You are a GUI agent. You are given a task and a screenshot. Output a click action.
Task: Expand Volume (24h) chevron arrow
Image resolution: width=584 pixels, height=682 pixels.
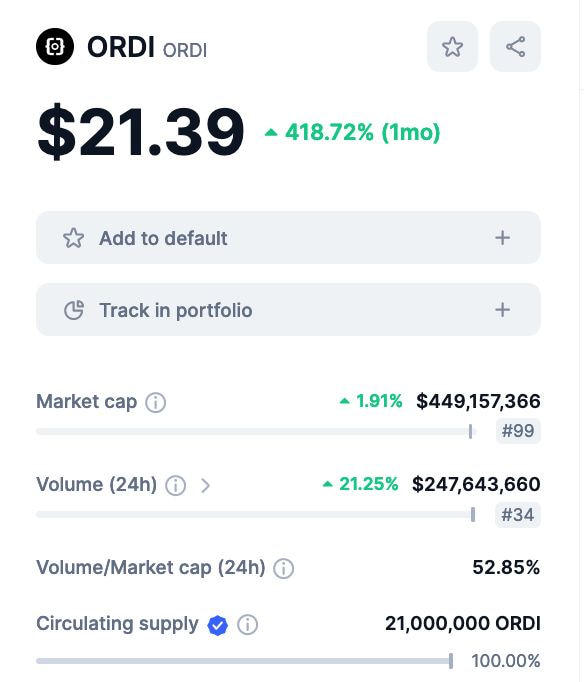click(205, 485)
